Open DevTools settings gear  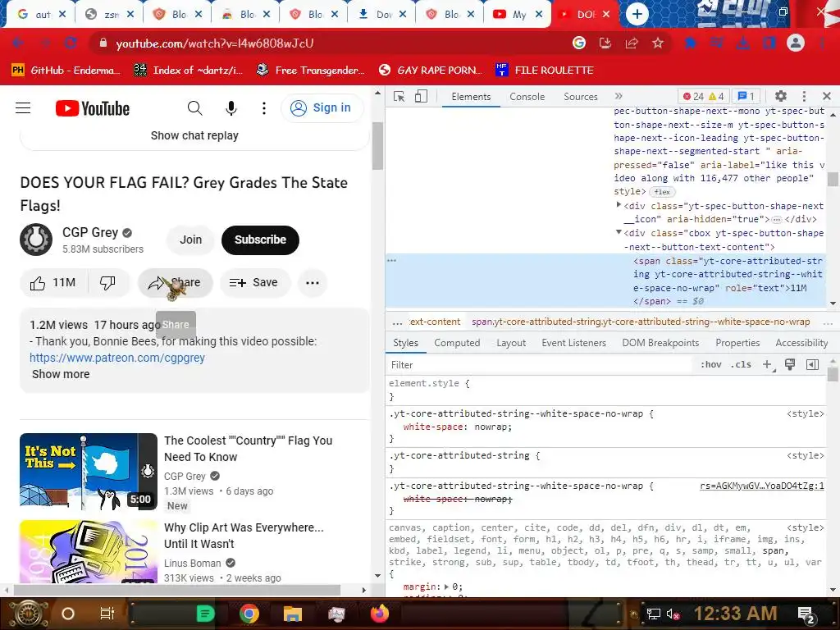pos(781,96)
